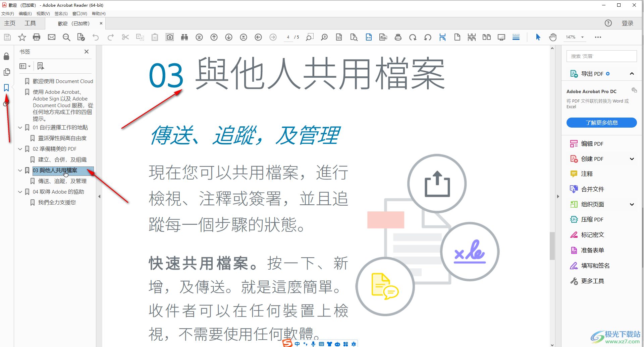Rotate view counterclockwise
644x347 pixels.
click(x=428, y=37)
